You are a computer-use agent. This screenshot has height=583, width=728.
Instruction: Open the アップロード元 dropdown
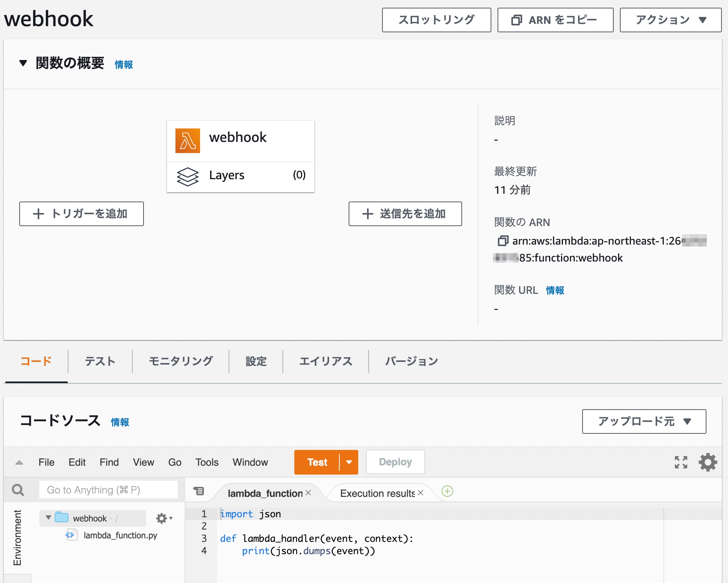[643, 421]
